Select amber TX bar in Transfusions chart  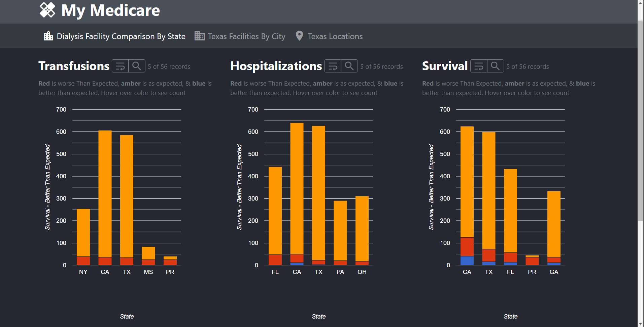127,196
